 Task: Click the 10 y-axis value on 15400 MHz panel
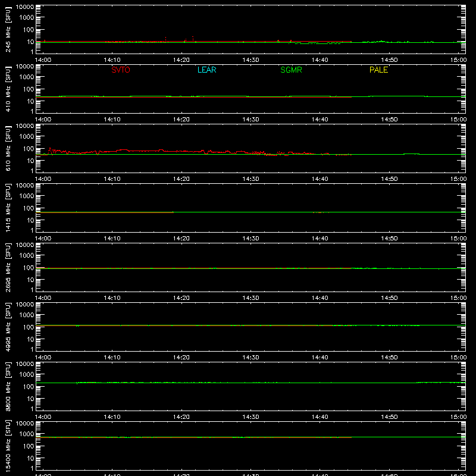30,458
